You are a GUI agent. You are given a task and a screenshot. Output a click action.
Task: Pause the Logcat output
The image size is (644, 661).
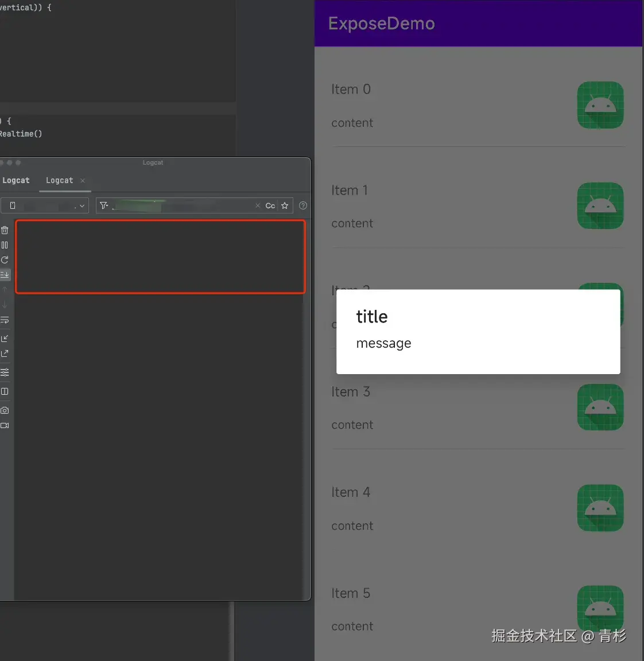click(5, 244)
